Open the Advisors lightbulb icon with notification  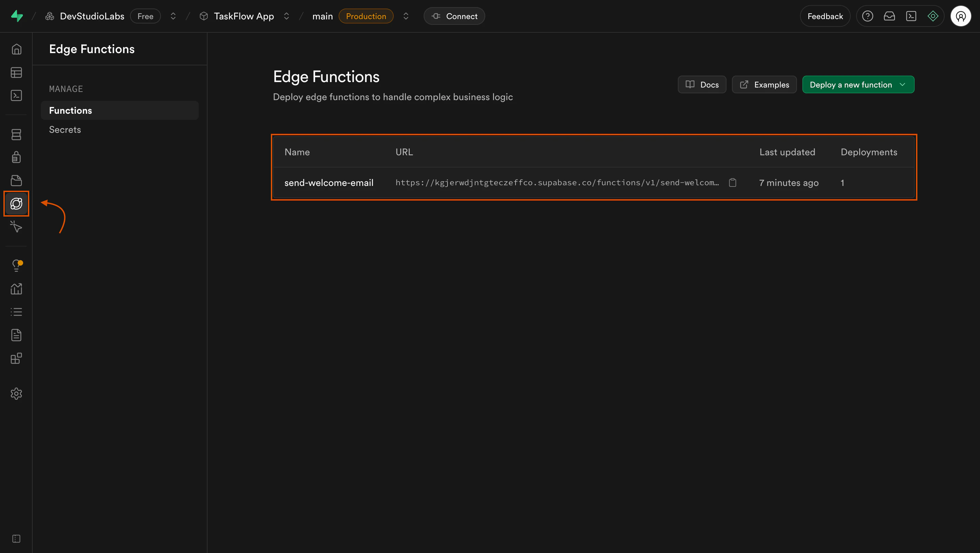16,265
